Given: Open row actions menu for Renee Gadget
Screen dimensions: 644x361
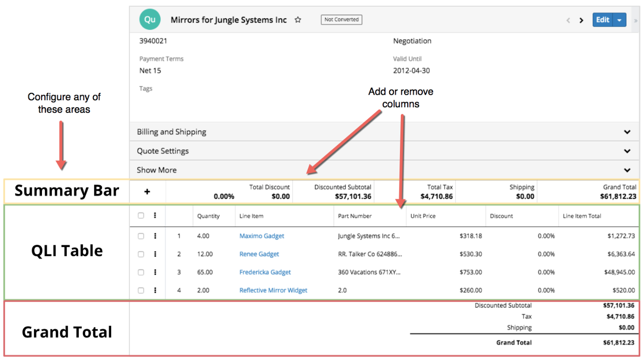Looking at the screenshot, I should (155, 254).
